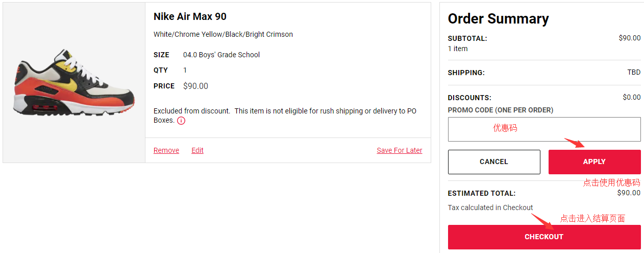Viewport: 644px width, 253px height.
Task: Click the colorway text "White/Chrome Yellow/Black/Bright Crimson"
Action: [223, 34]
